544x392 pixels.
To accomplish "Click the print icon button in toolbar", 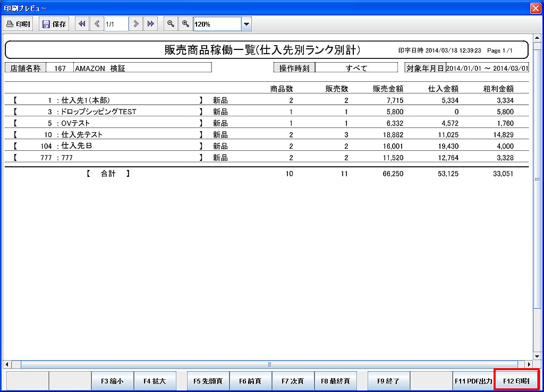I will pyautogui.click(x=18, y=24).
